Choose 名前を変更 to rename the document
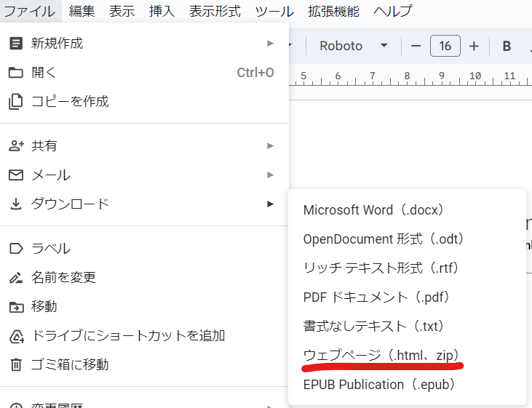This screenshot has height=408, width=532. 144,278
